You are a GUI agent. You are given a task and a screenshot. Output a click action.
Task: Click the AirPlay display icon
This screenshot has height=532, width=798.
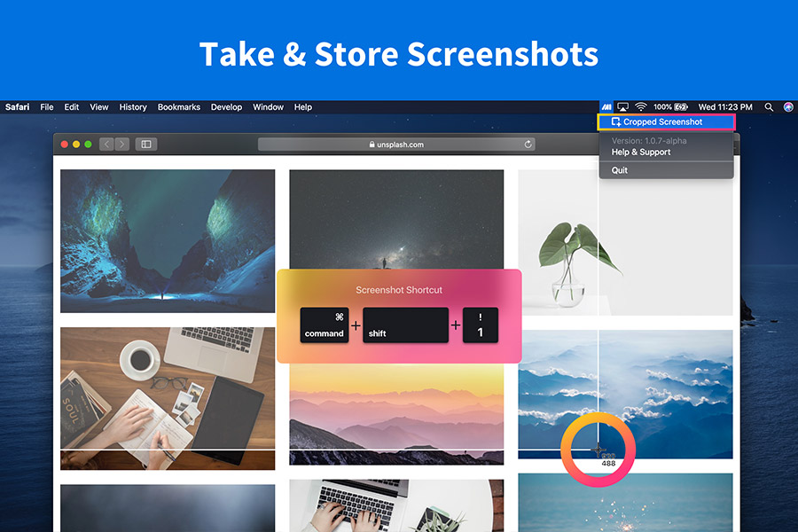pyautogui.click(x=623, y=107)
